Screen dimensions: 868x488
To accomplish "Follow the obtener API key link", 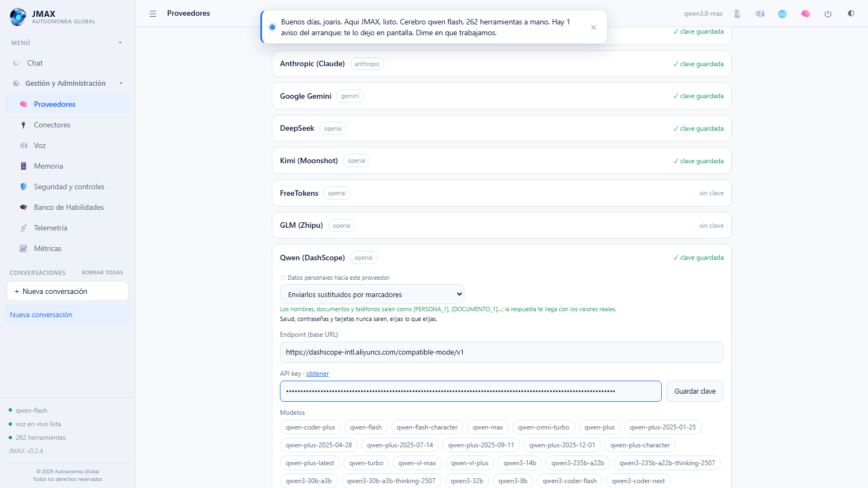I will point(317,374).
